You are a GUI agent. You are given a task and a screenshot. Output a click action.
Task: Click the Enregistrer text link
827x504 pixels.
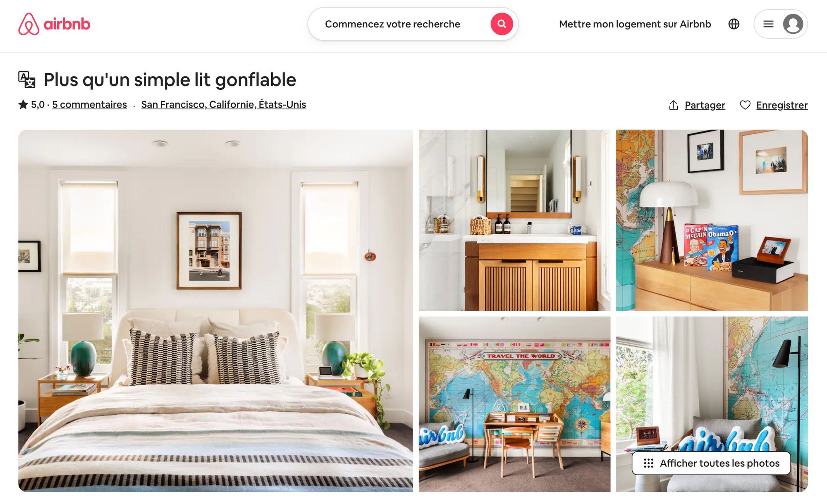(x=782, y=105)
